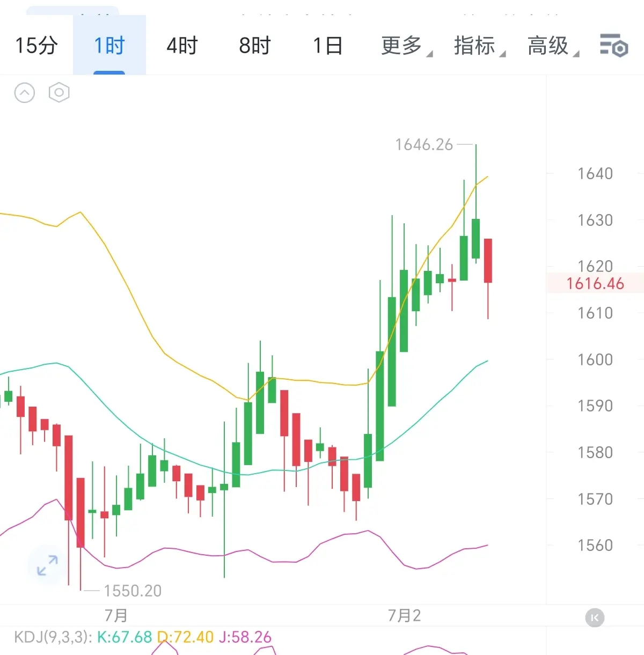Tap the KDJ(9,3,3) indicator label
Image resolution: width=644 pixels, height=655 pixels.
coord(53,637)
